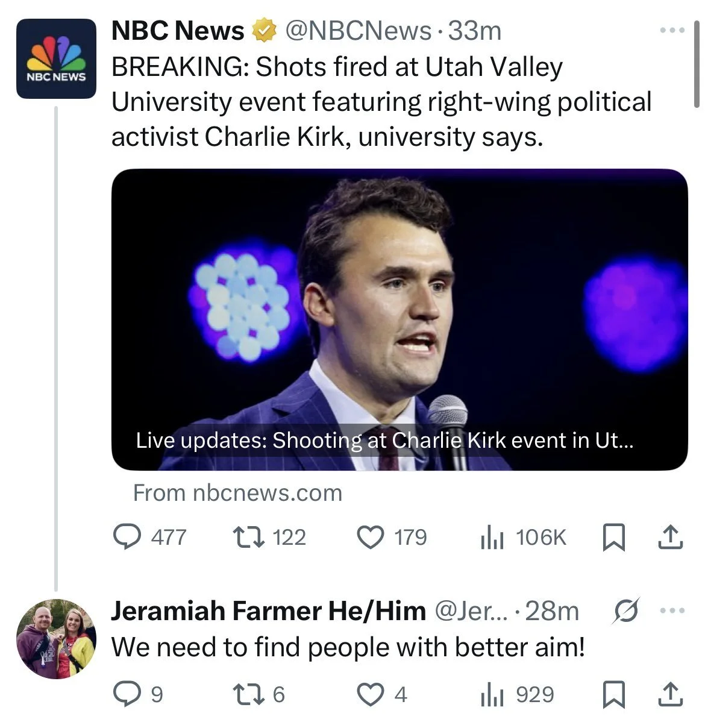Open the NBC News profile avatar
Screen dimensions: 705x728
56,58
